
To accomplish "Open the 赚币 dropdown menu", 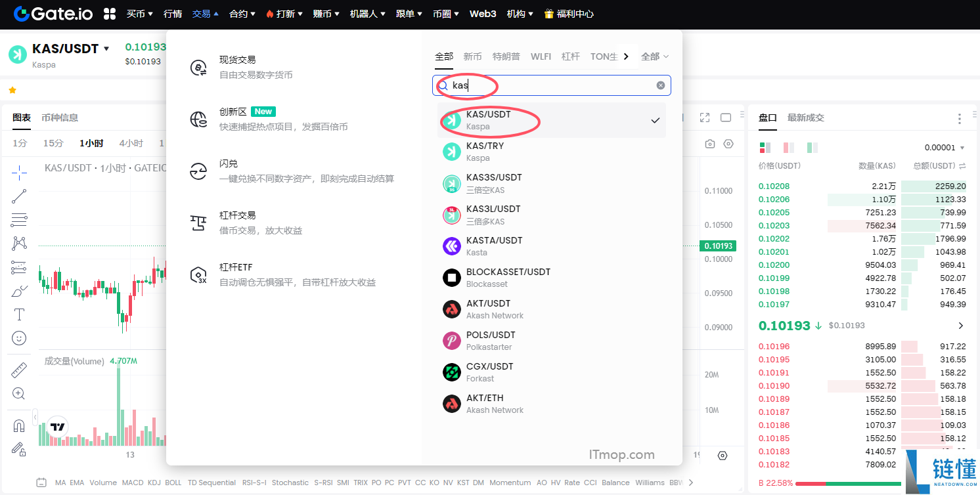I will pos(327,14).
